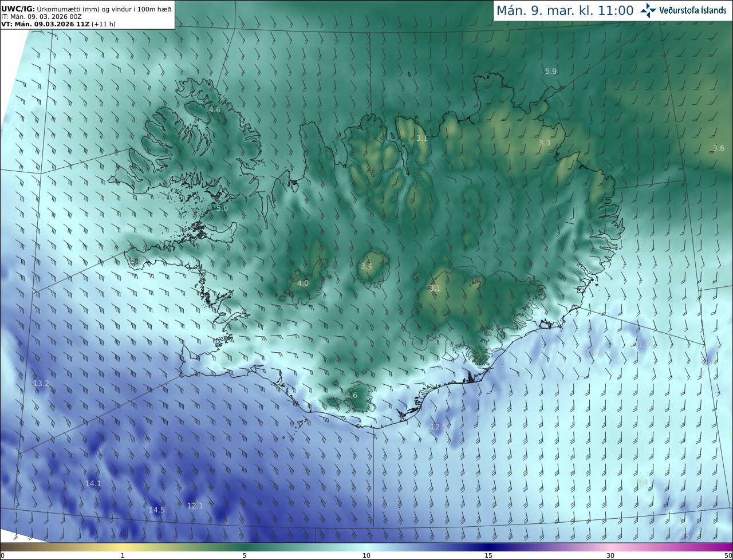Screen dimensions: 733x560
Task: Click the 3.4 value on the map
Action: click(x=366, y=266)
